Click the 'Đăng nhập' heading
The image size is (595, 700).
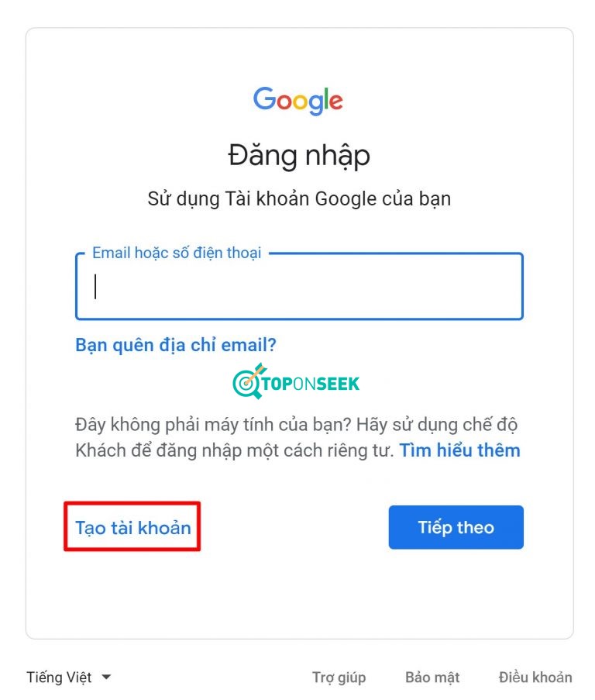pyautogui.click(x=299, y=156)
